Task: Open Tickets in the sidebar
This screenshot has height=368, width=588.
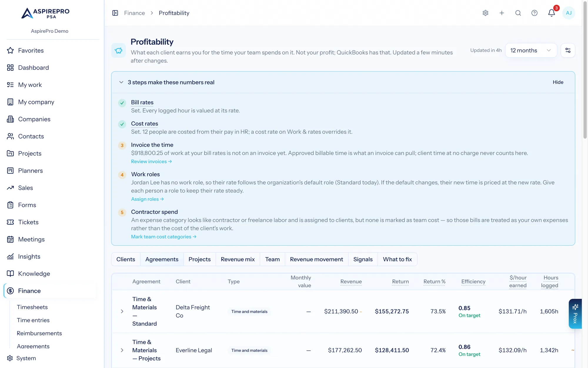Action: [28, 222]
